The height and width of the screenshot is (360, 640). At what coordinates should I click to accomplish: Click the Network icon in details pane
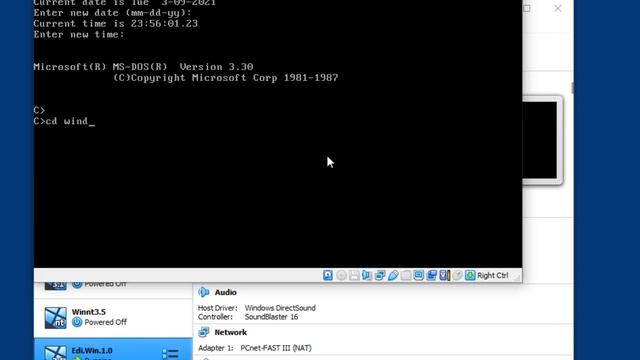[204, 332]
